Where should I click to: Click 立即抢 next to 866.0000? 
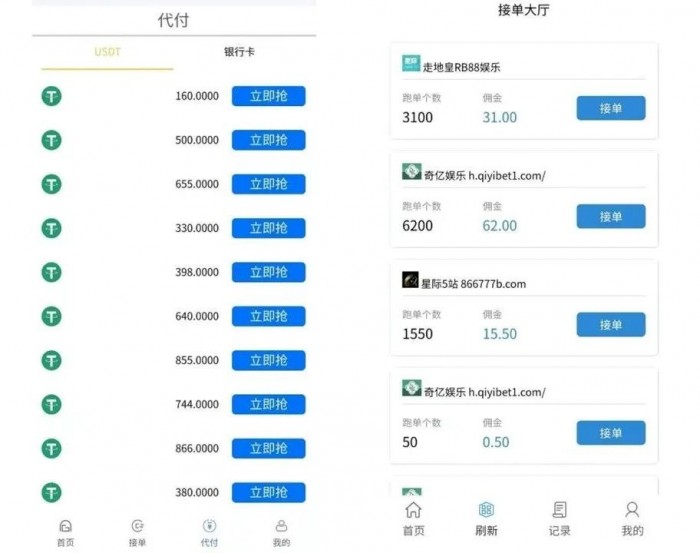pyautogui.click(x=268, y=448)
